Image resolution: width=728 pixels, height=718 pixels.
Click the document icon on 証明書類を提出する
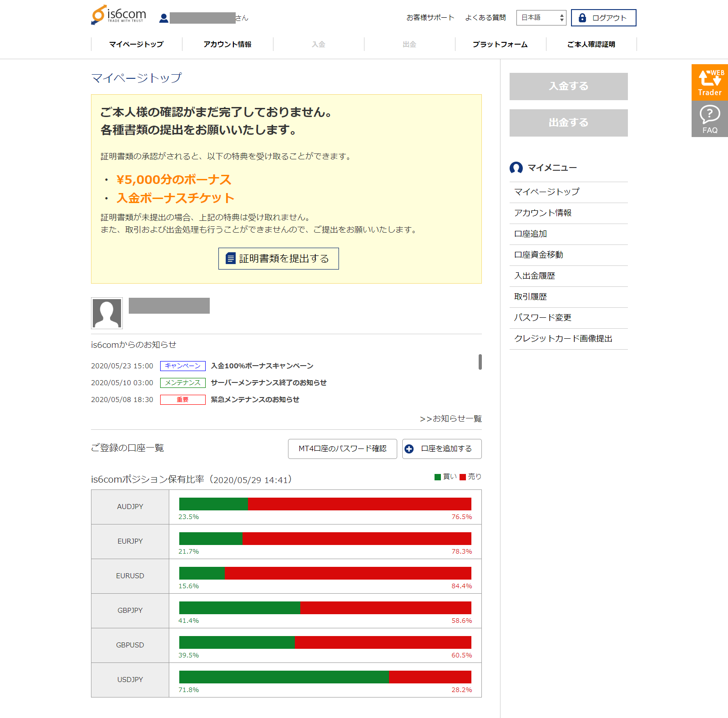[x=230, y=258]
